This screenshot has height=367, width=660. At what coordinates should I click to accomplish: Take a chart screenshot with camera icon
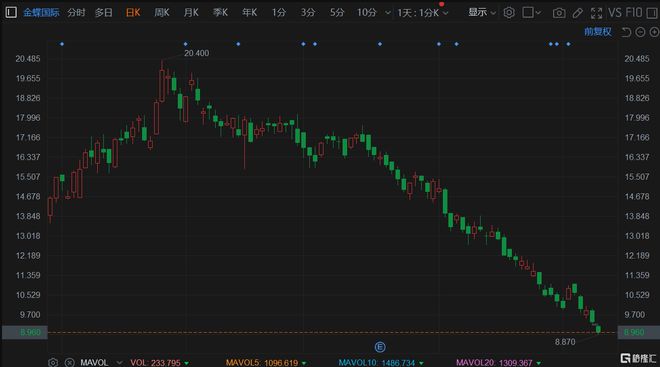559,13
